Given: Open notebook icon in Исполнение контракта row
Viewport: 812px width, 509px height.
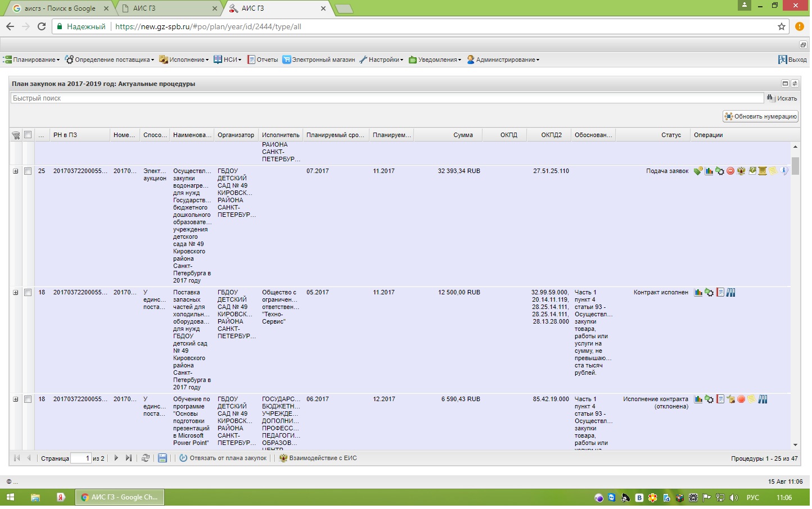Looking at the screenshot, I should pyautogui.click(x=720, y=399).
